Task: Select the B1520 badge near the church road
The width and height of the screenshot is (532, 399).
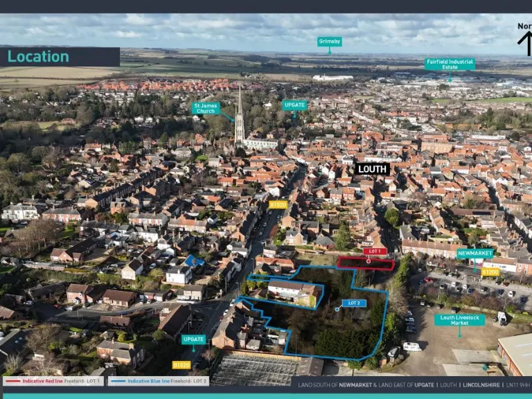Action: pos(278,204)
